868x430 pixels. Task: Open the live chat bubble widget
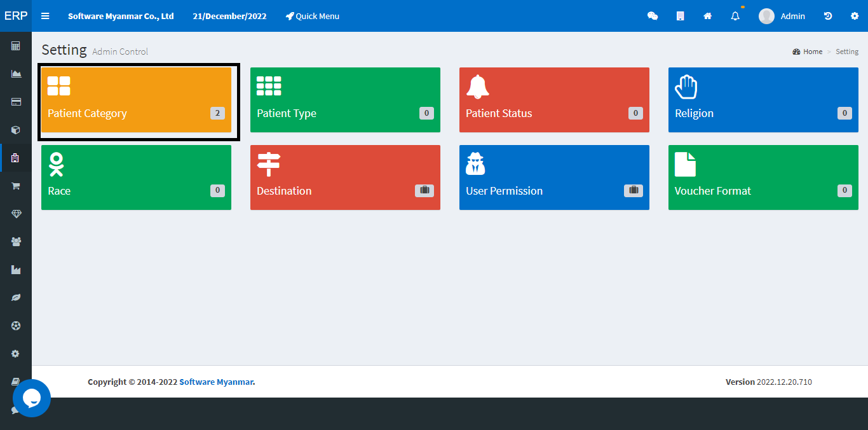[32, 398]
